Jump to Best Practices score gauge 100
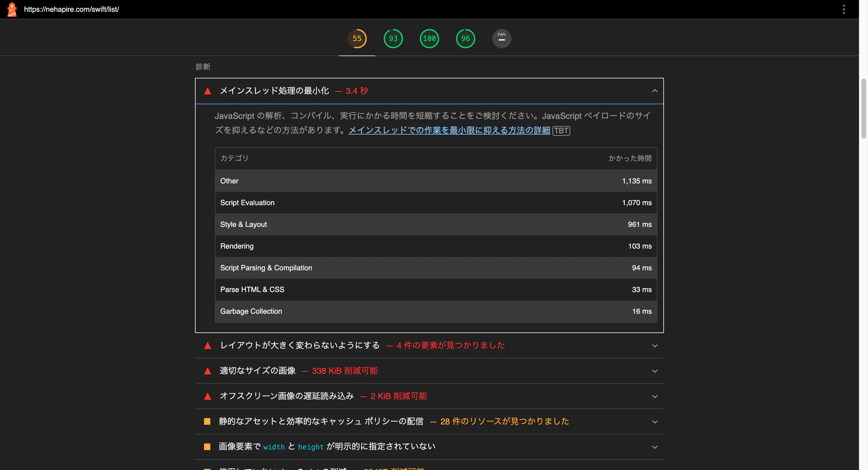Viewport: 868px width, 470px height. [x=429, y=38]
